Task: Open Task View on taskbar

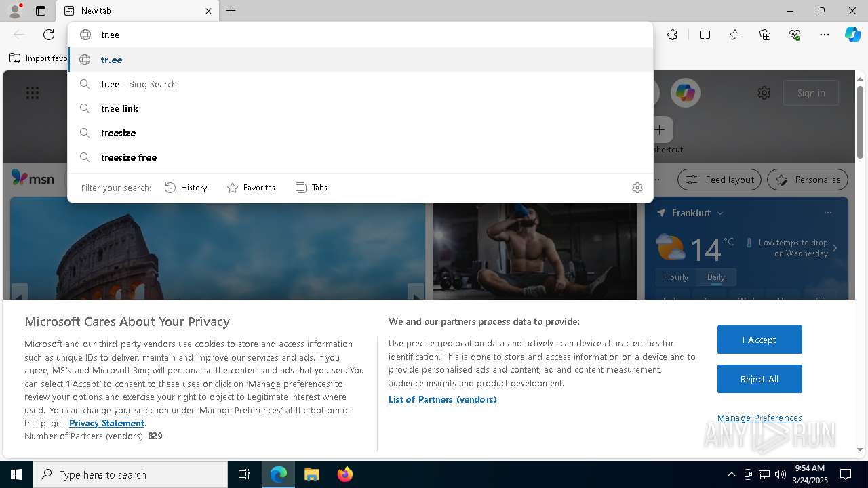Action: pyautogui.click(x=244, y=474)
